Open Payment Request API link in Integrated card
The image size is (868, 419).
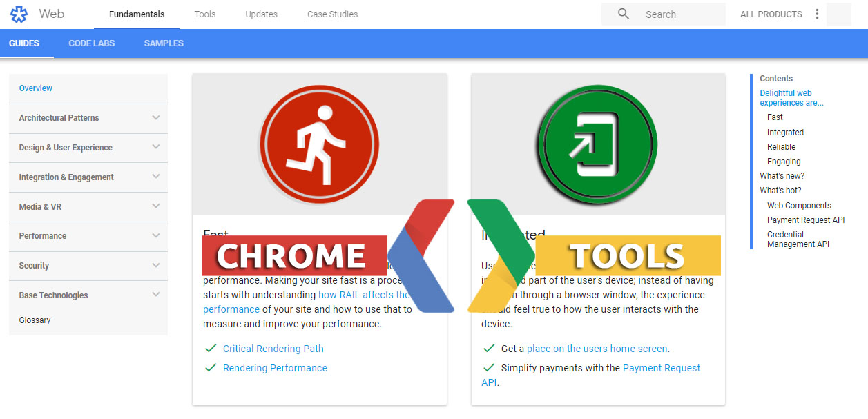coord(591,375)
